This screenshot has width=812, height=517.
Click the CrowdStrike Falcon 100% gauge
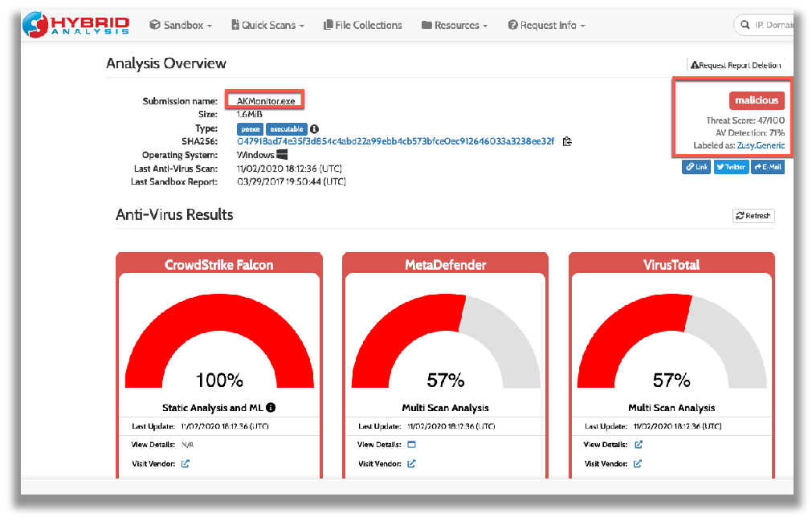[219, 341]
